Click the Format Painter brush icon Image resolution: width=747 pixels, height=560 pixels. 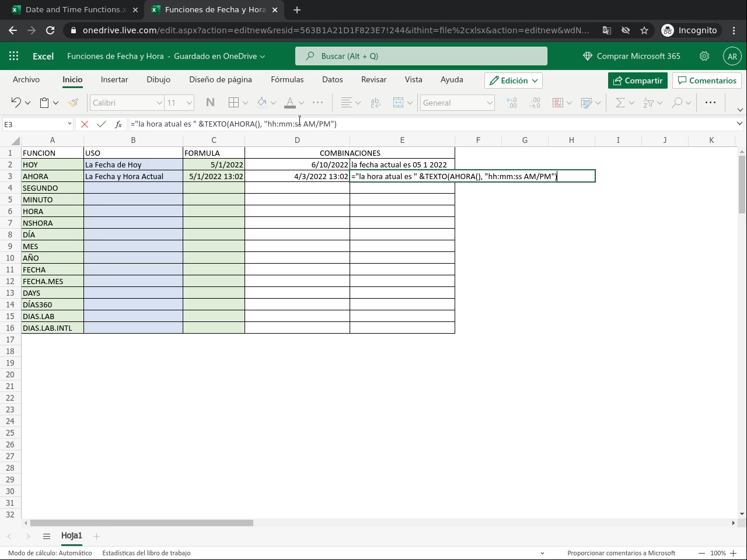tap(73, 103)
